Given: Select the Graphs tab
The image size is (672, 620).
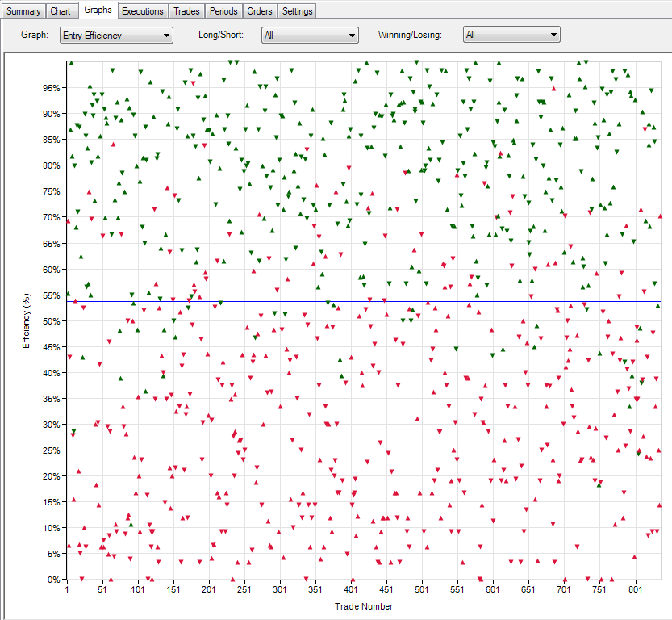Looking at the screenshot, I should point(98,10).
